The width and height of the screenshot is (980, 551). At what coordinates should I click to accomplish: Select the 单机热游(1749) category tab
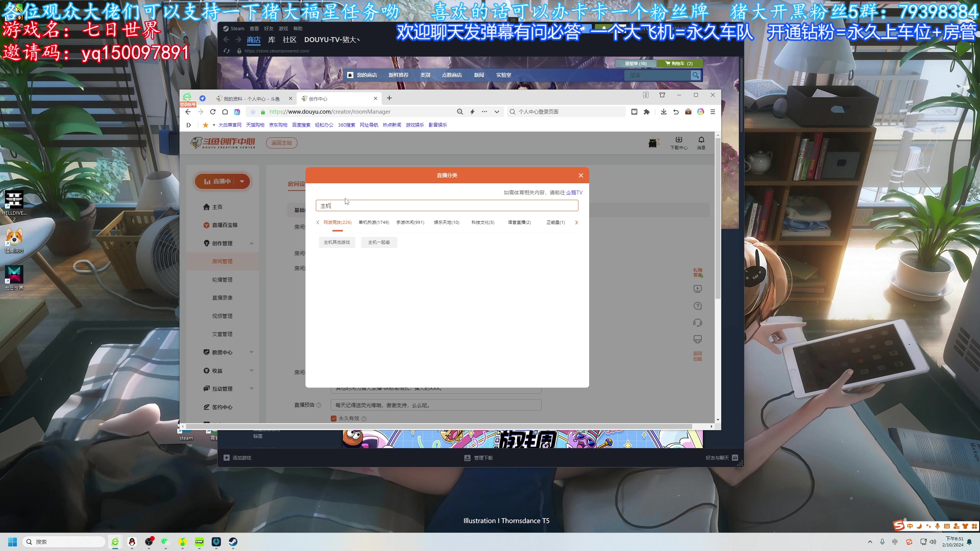click(374, 222)
